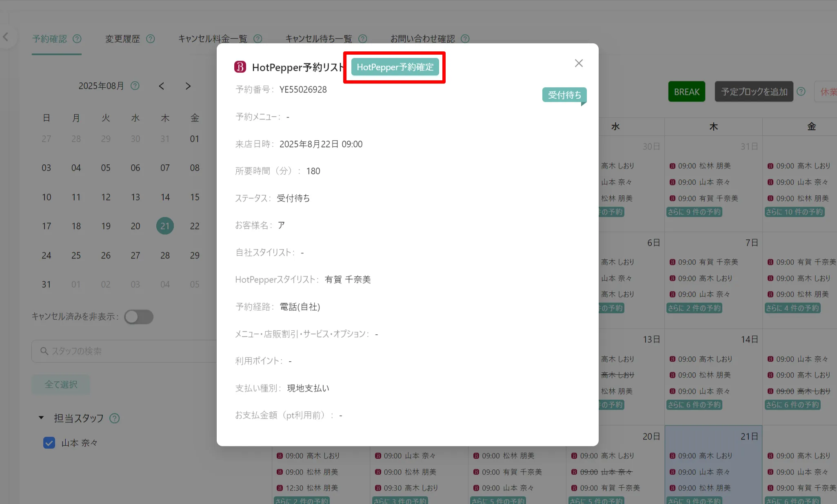The image size is (837, 504).
Task: Click help icon next to 予約確認
Action: click(x=77, y=39)
